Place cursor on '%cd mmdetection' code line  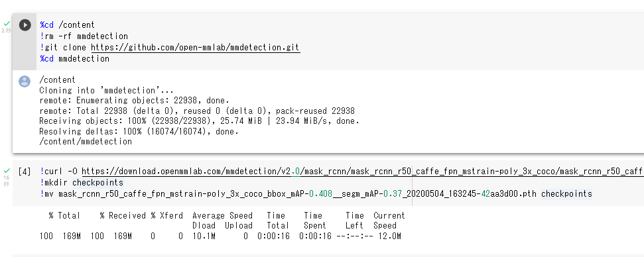tap(74, 58)
